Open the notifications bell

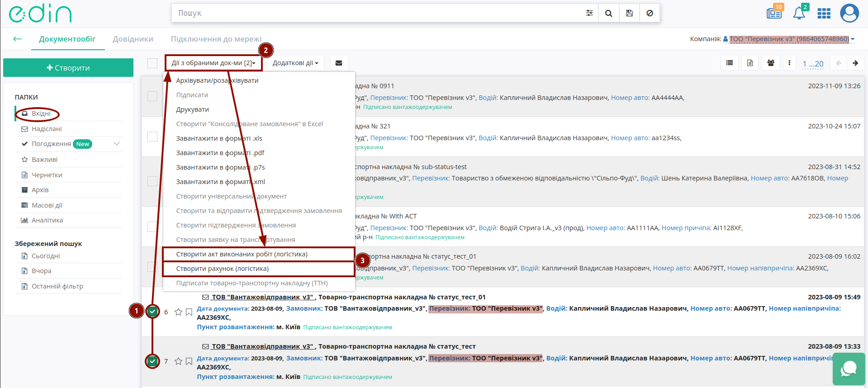799,13
